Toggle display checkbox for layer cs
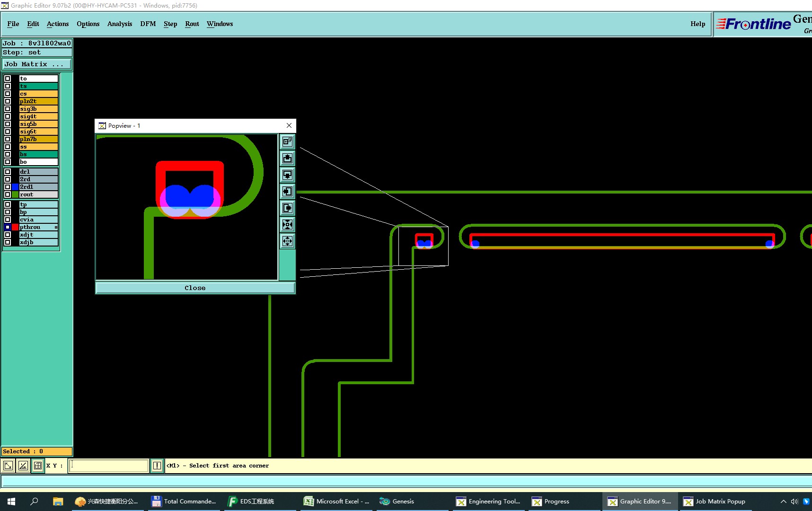Image resolution: width=812 pixels, height=511 pixels. pos(8,94)
